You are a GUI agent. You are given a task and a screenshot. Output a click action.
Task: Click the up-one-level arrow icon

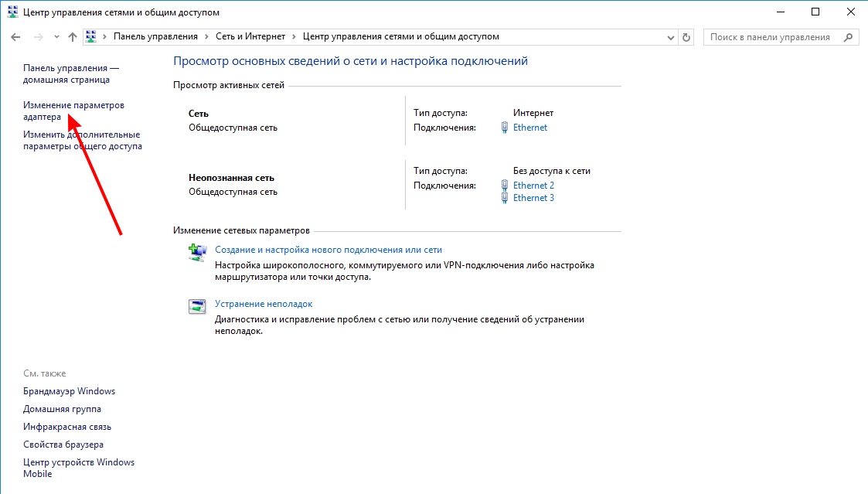73,37
